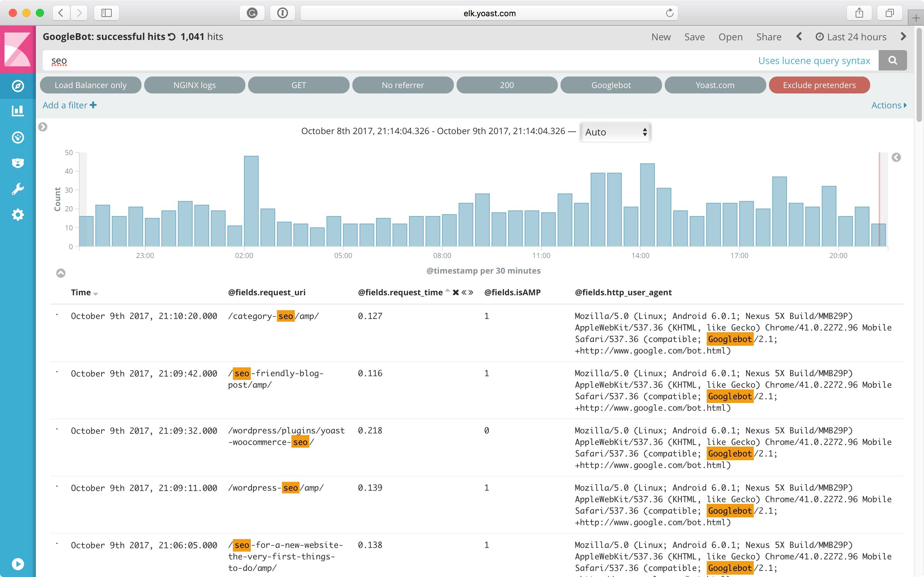This screenshot has height=577, width=924.
Task: Click the magnifier search submit button
Action: (892, 60)
